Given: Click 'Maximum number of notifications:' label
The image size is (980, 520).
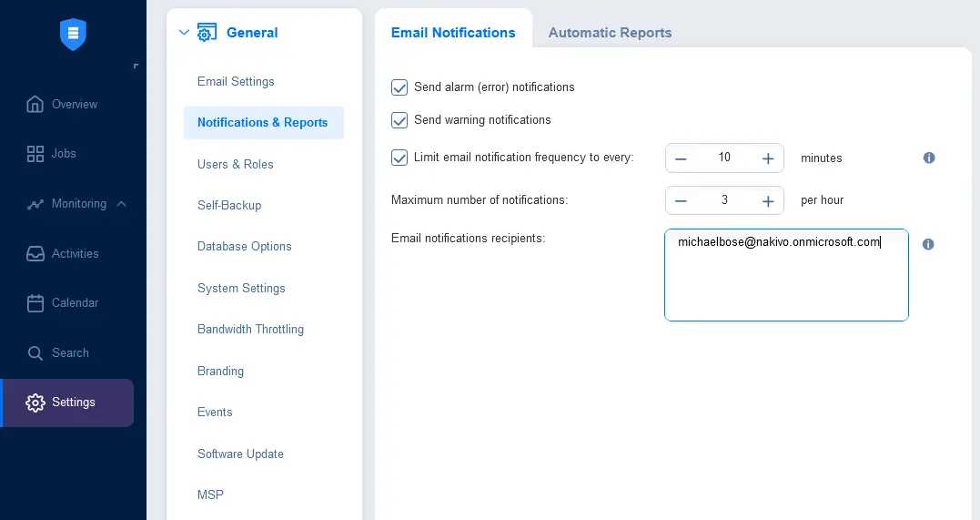Looking at the screenshot, I should (480, 199).
